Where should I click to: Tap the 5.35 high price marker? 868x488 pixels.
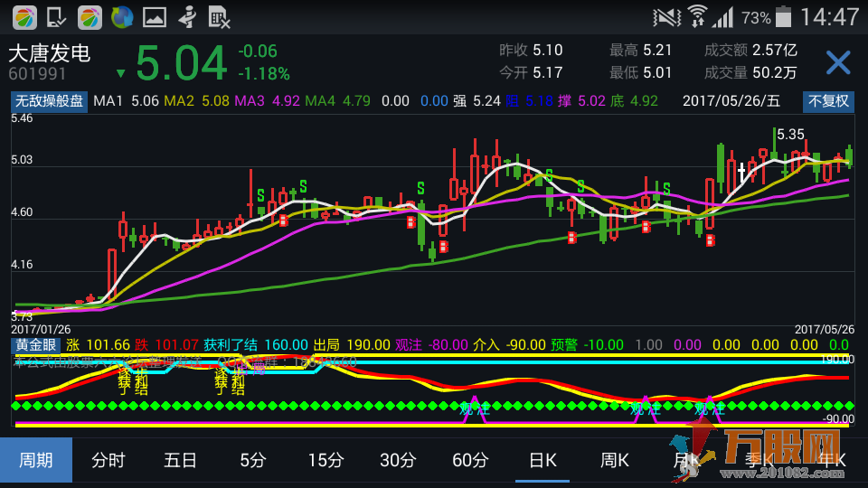pos(790,135)
